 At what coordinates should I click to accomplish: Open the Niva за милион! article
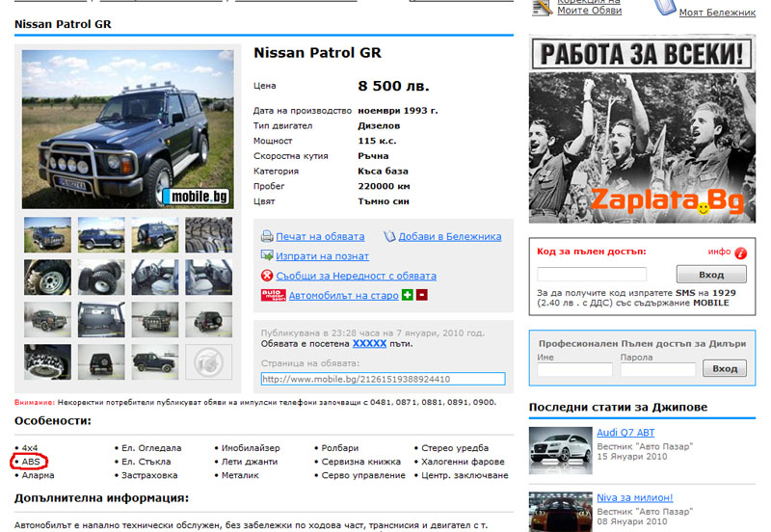635,497
